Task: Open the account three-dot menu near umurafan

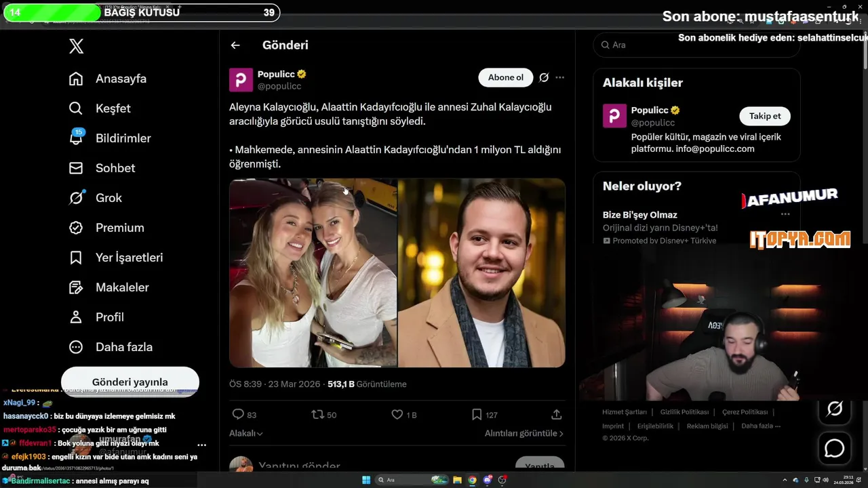Action: (x=201, y=445)
